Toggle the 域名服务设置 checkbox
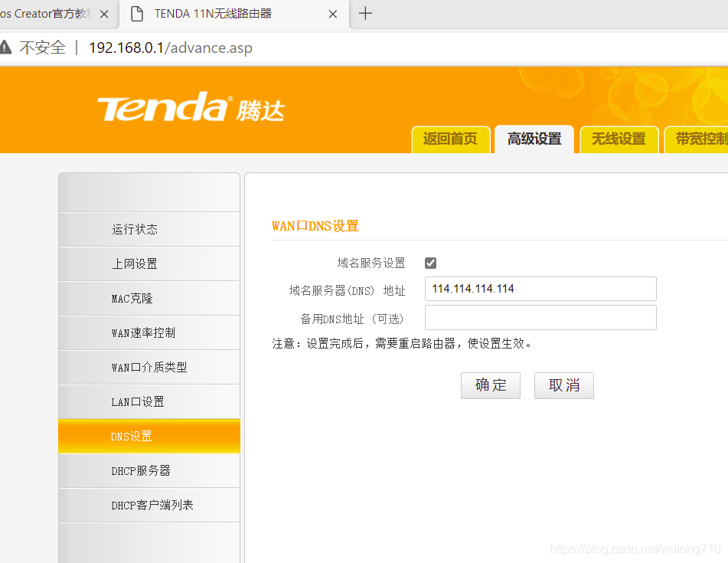 (x=430, y=263)
